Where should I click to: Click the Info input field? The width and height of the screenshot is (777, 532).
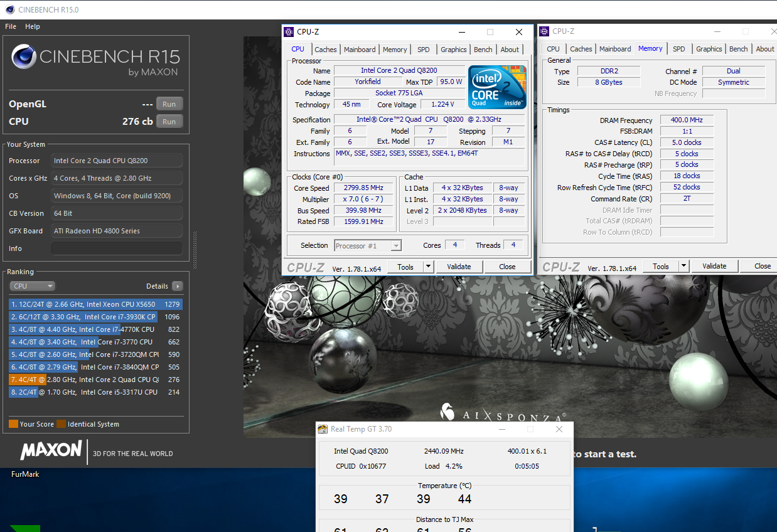[117, 248]
